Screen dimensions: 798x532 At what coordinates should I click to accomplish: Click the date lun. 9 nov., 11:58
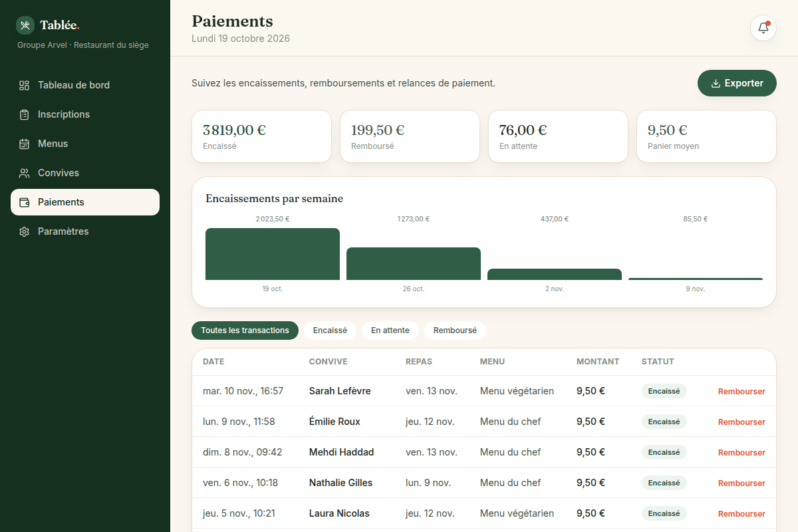[239, 422]
